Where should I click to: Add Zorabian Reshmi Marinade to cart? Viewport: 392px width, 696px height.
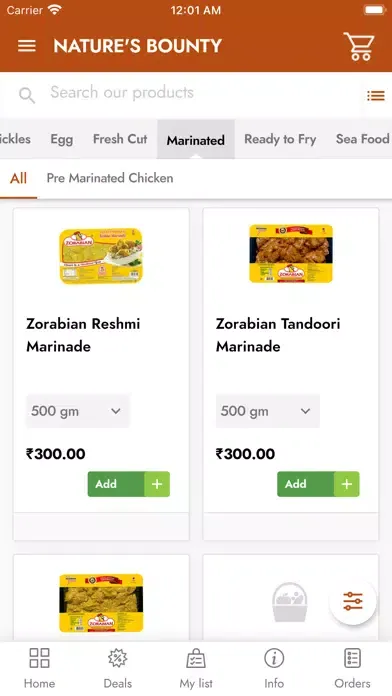tap(129, 484)
